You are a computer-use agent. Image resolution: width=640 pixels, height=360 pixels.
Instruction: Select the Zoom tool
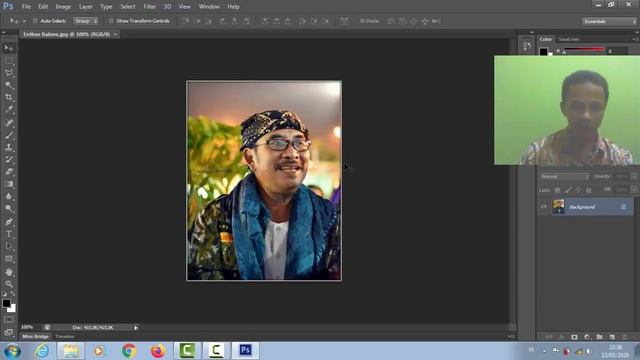9,284
